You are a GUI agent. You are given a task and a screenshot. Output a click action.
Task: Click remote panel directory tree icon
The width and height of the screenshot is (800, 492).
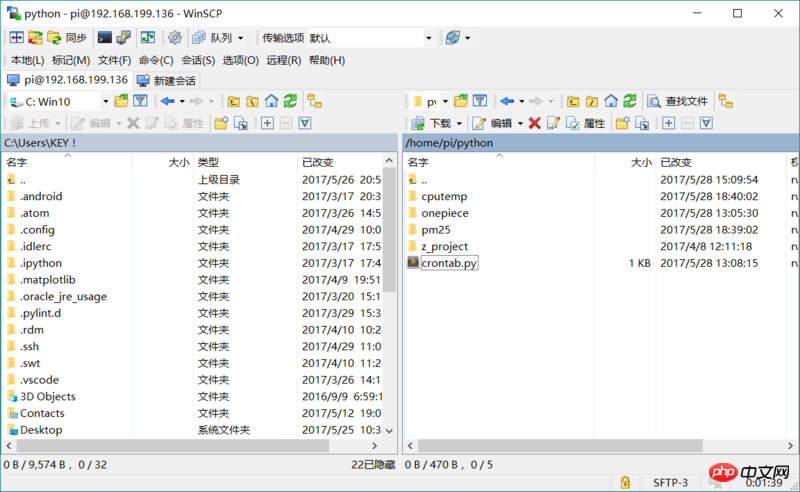pyautogui.click(x=726, y=101)
